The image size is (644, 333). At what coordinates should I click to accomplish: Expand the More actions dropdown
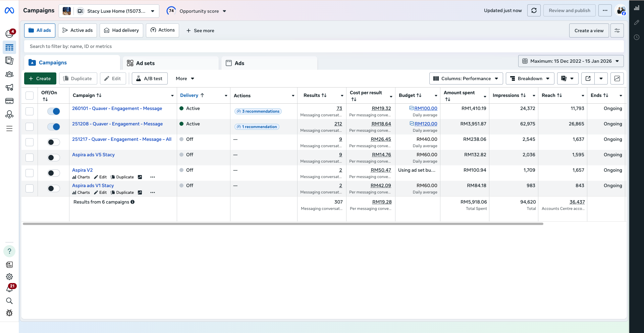[x=185, y=78]
